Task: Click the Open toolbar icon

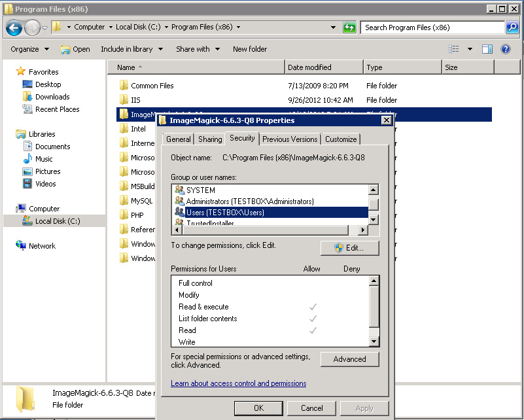Action: coord(65,50)
